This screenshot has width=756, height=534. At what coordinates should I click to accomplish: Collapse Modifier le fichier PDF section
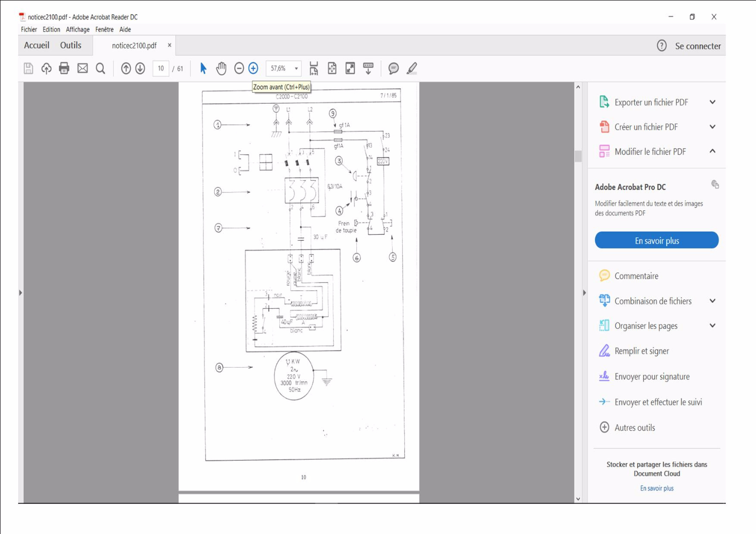pos(712,151)
